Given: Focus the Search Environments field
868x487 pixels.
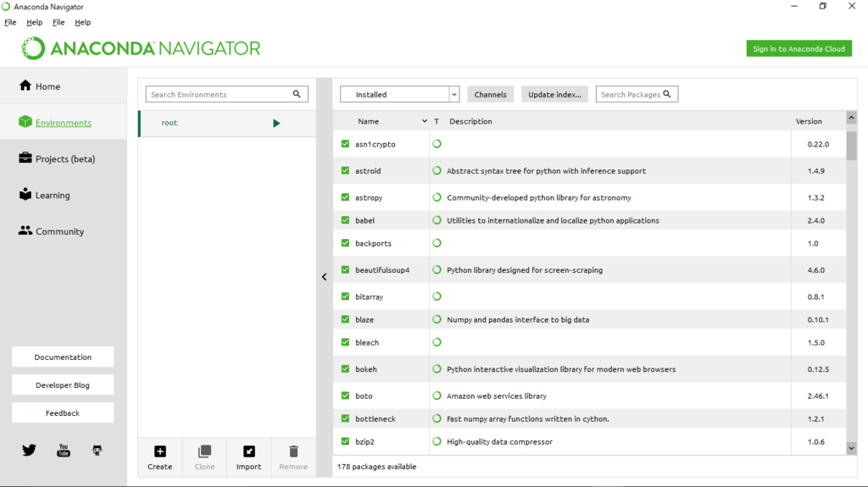Looking at the screenshot, I should click(227, 94).
